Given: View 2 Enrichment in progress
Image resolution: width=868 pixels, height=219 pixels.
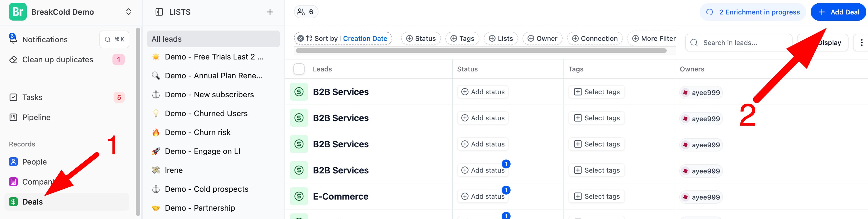Looking at the screenshot, I should [x=752, y=12].
